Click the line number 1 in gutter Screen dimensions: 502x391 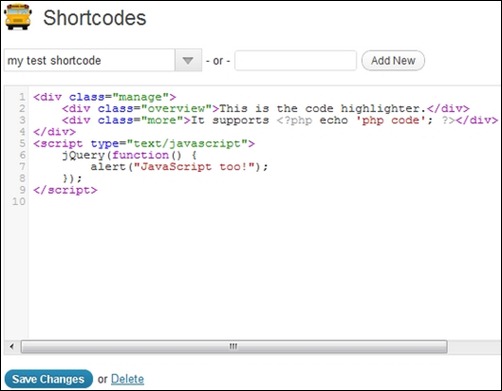click(22, 97)
